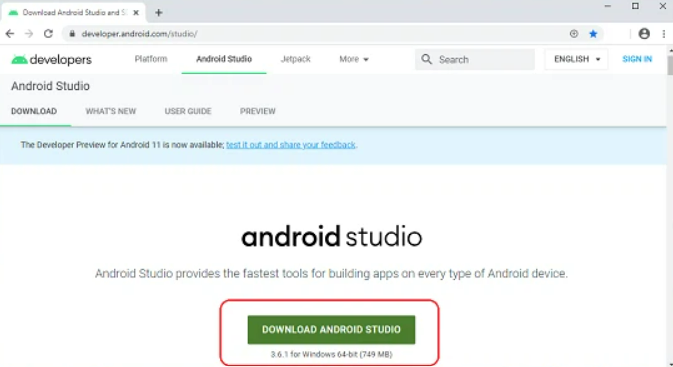Click the install/add circle icon in address bar
This screenshot has height=367, width=673.
[574, 33]
